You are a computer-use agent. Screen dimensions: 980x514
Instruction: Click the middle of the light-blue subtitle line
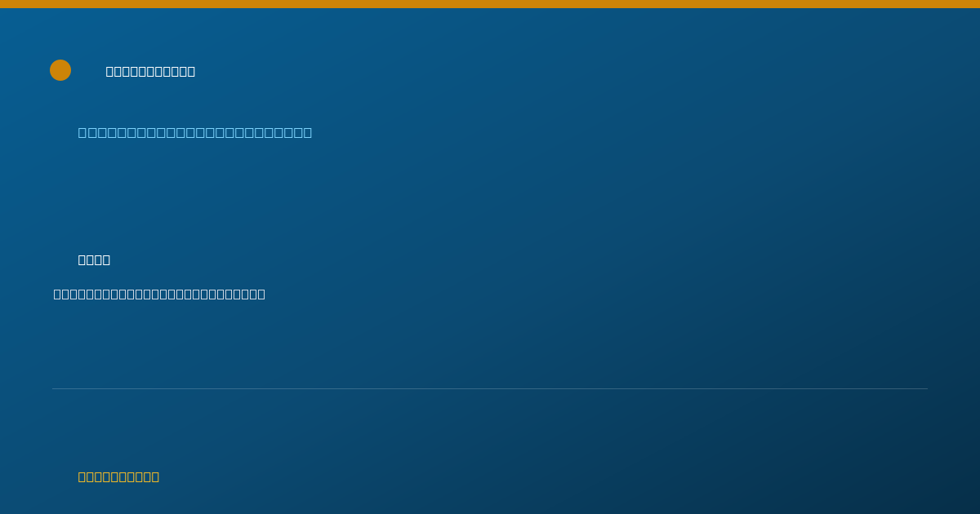tap(195, 132)
